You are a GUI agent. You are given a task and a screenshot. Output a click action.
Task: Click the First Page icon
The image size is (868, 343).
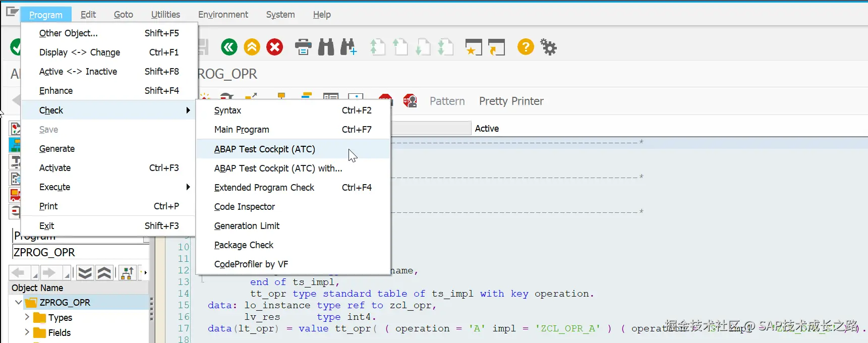point(377,47)
